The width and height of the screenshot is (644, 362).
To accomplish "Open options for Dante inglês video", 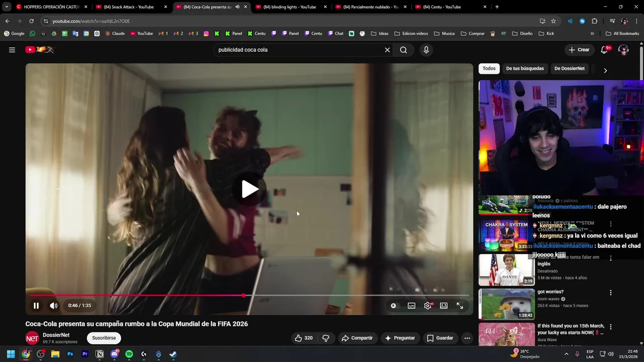I will pyautogui.click(x=611, y=258).
